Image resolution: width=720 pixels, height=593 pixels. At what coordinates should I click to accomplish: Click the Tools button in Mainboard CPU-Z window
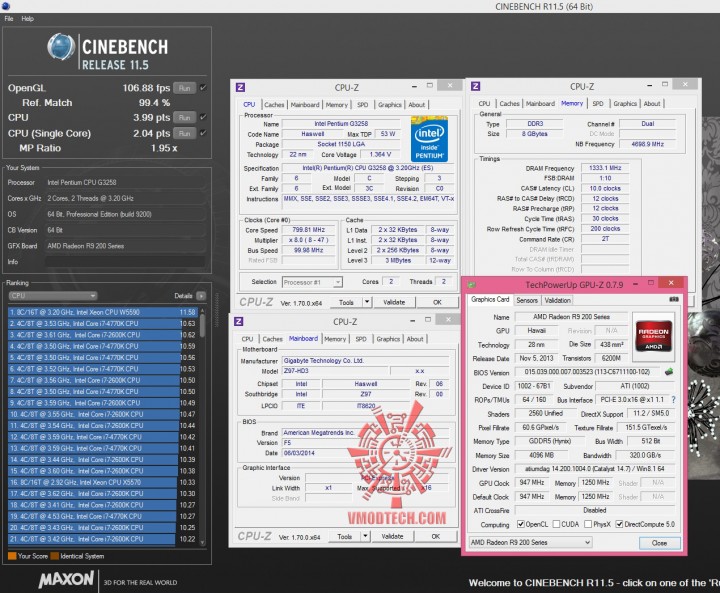344,536
